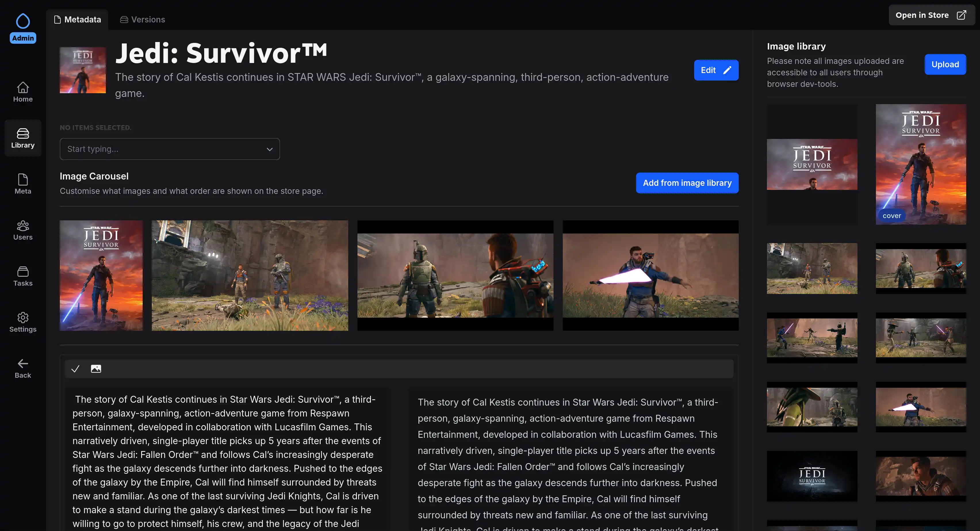
Task: Switch to the Metadata tab
Action: (78, 19)
